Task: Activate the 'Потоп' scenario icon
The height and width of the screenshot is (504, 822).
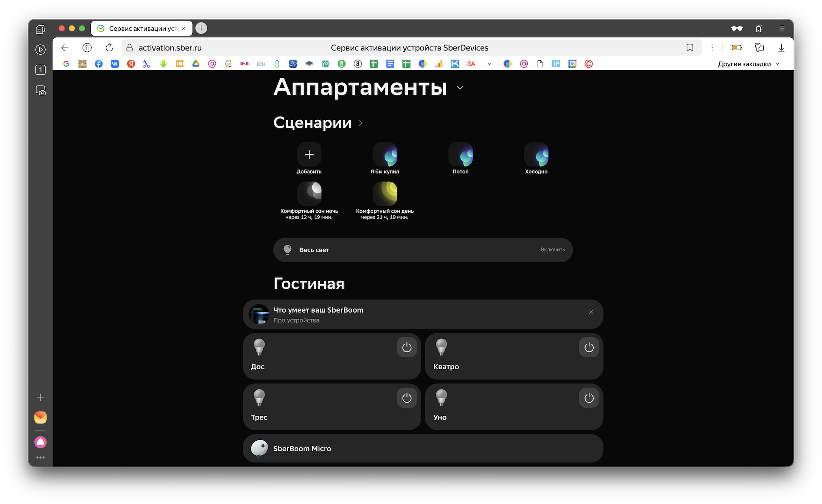Action: click(x=461, y=154)
